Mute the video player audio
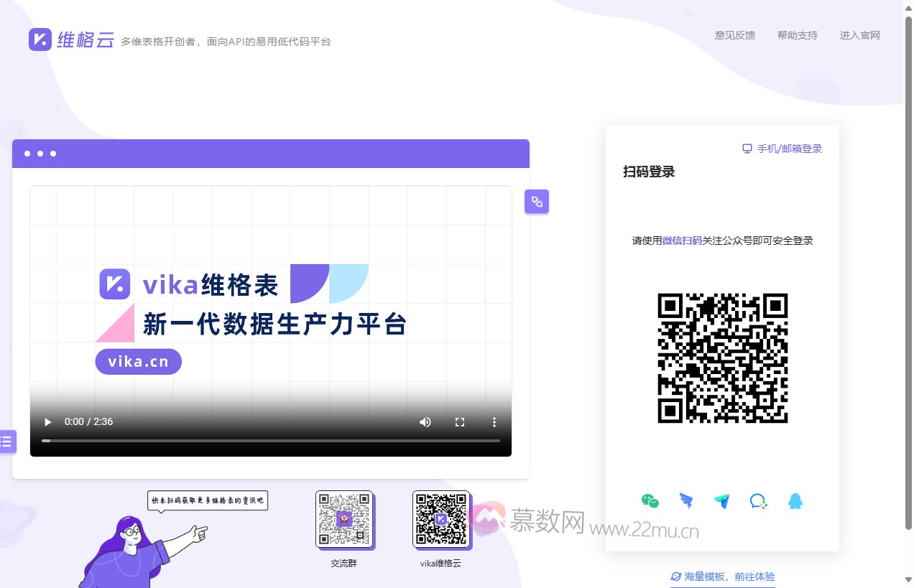Image resolution: width=914 pixels, height=588 pixels. tap(425, 422)
